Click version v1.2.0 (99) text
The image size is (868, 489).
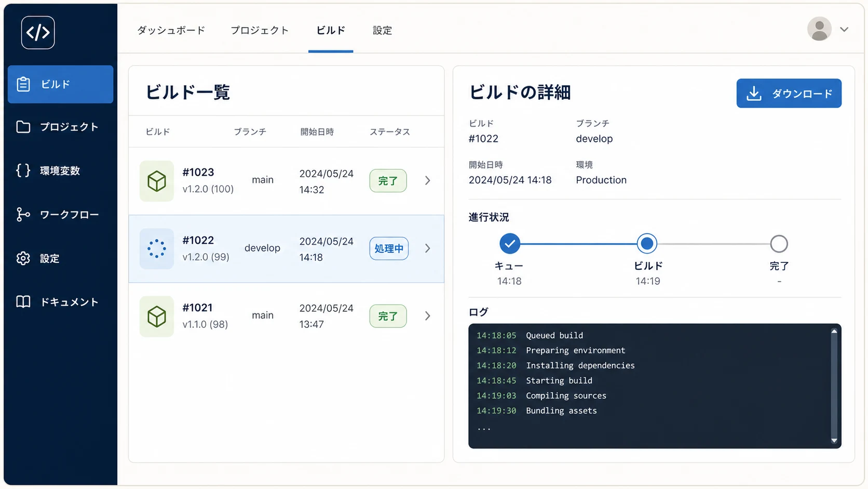(206, 257)
